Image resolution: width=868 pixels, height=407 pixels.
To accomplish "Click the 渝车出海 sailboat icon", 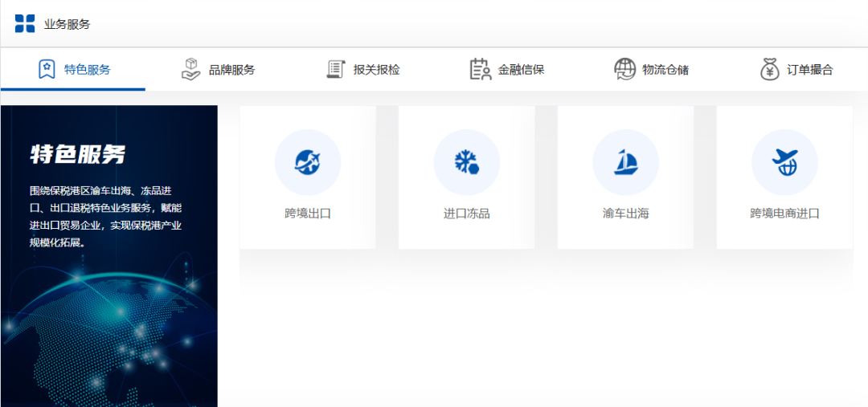I will click(625, 162).
